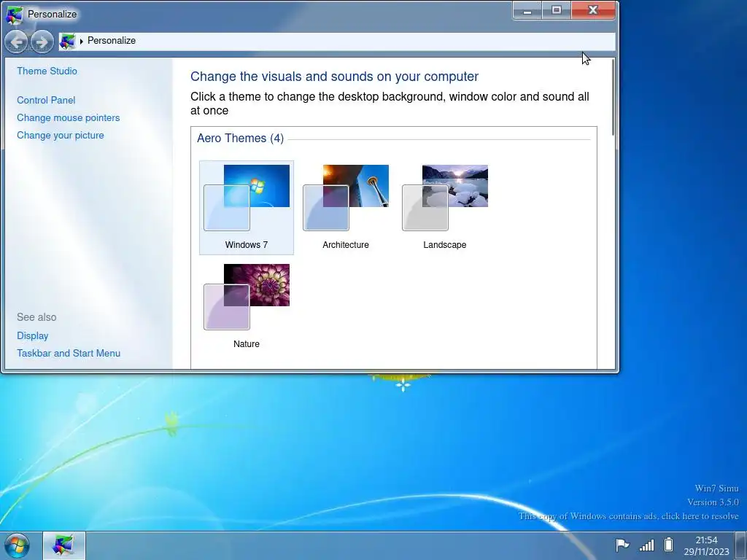
Task: Click the breadcrumb arrow before Personalize
Action: 82,42
